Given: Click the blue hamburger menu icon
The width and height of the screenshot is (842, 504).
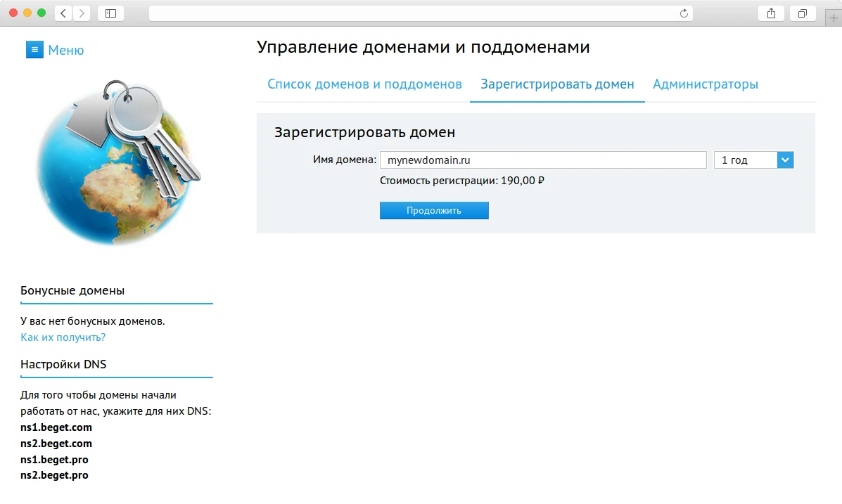Looking at the screenshot, I should pos(34,49).
